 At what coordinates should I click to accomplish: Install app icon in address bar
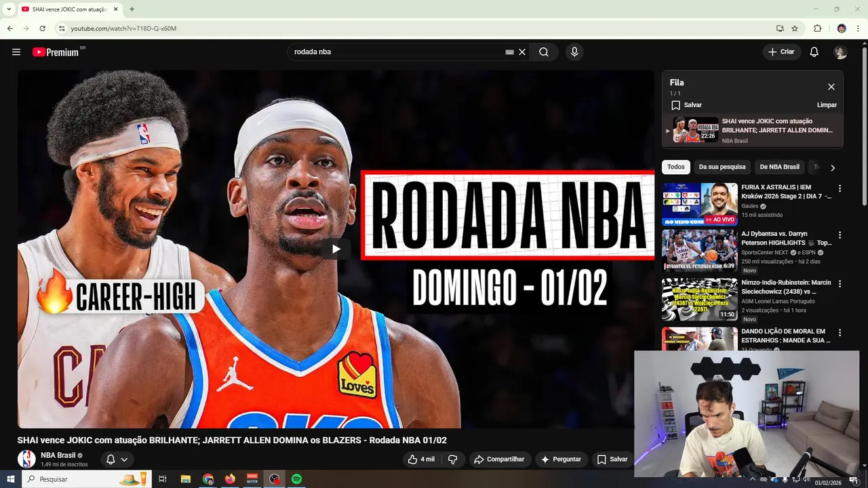[x=780, y=28]
